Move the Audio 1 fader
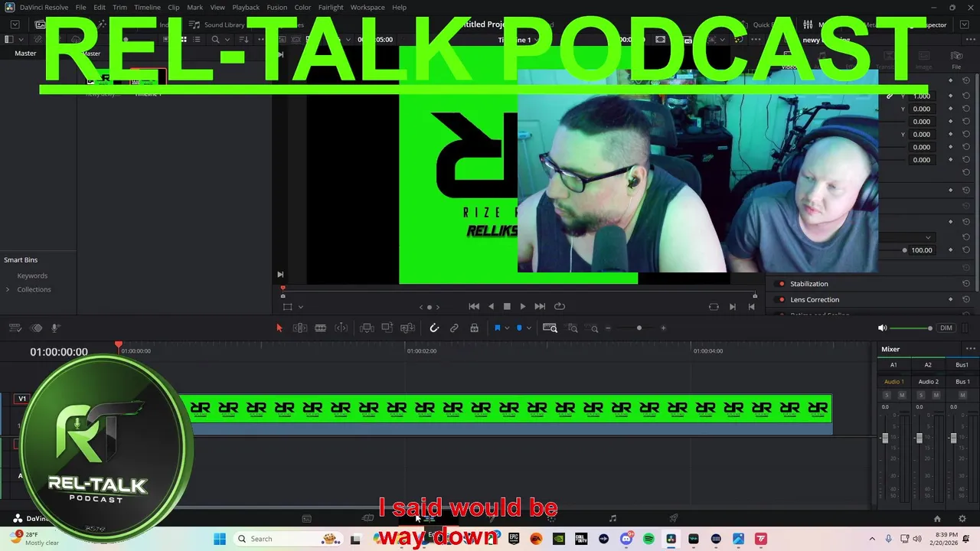The height and width of the screenshot is (551, 980). [885, 438]
